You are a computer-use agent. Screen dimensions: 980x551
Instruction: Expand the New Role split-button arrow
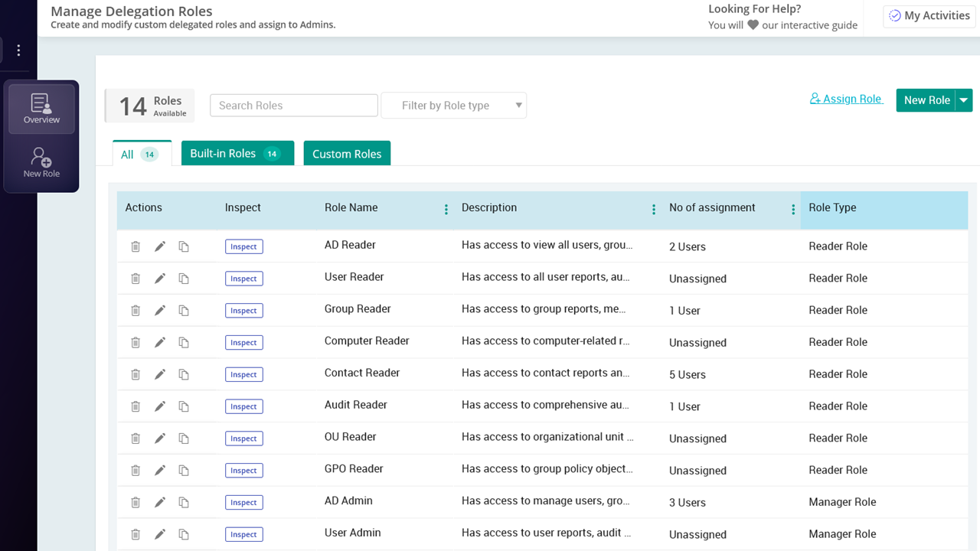point(963,99)
